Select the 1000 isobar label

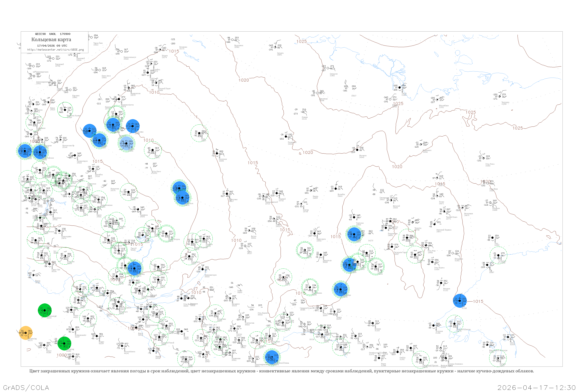62,355
